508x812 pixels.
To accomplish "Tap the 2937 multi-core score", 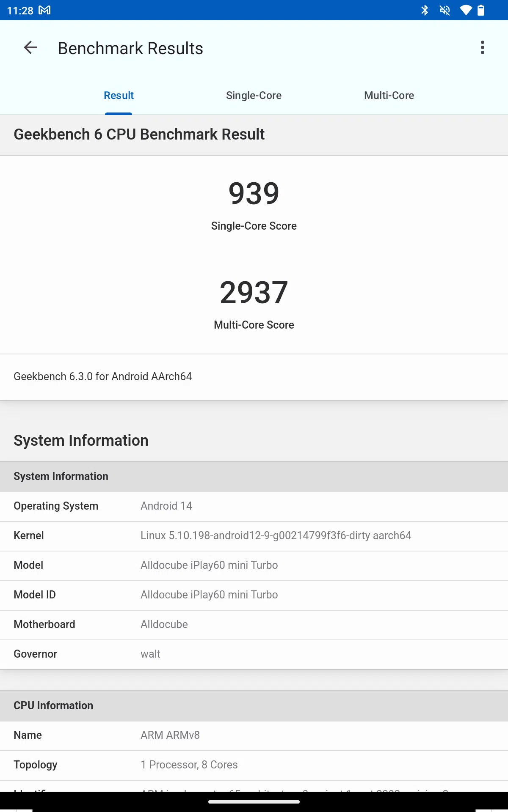I will point(254,293).
